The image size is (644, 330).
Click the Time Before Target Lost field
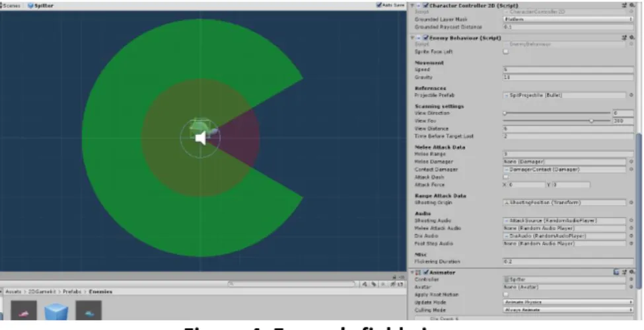click(x=569, y=136)
